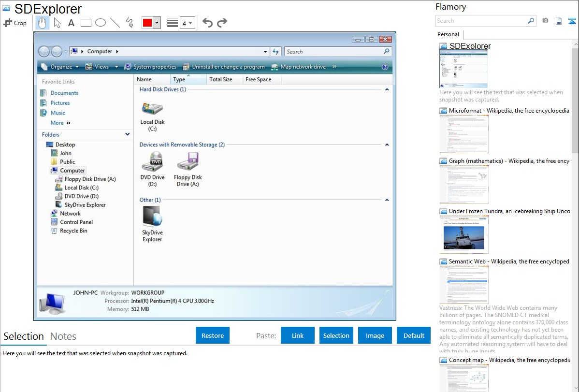Choose the straight line tool
This screenshot has height=392, width=579.
click(115, 23)
